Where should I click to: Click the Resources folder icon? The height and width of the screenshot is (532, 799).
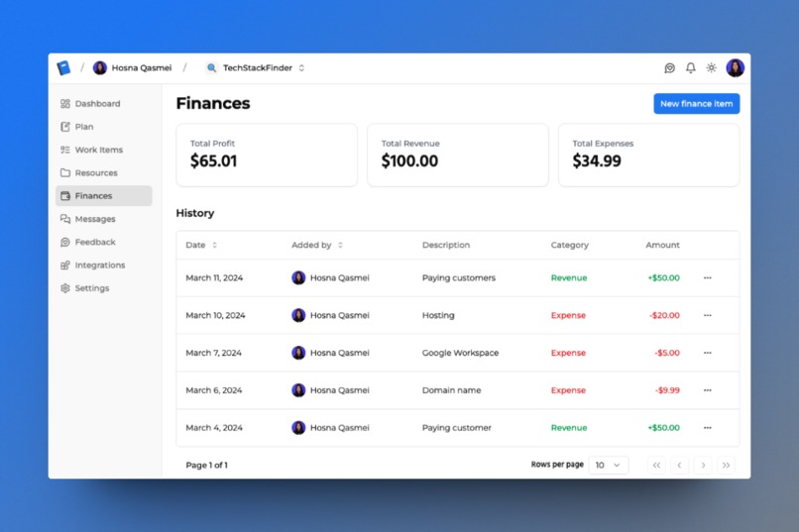click(x=65, y=173)
